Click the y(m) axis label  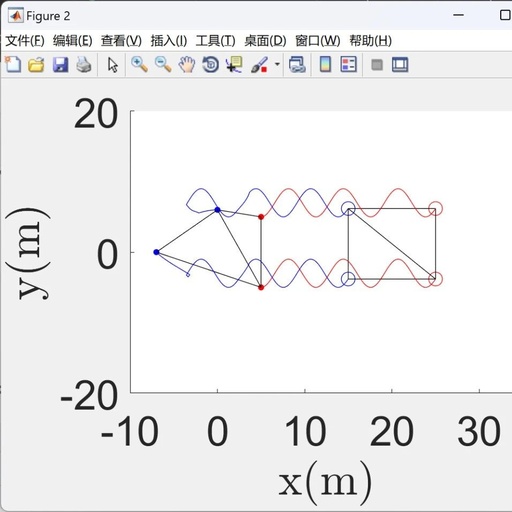click(x=28, y=254)
